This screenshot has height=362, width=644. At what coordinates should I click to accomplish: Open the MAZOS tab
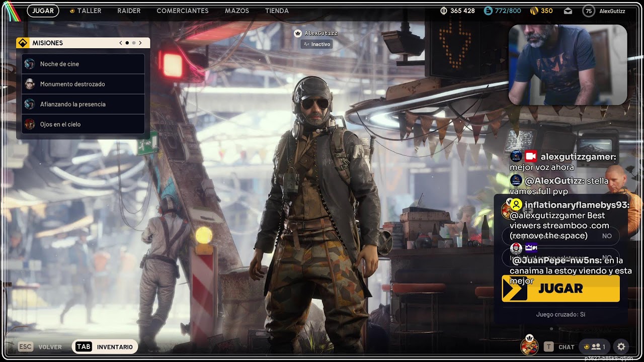click(237, 11)
